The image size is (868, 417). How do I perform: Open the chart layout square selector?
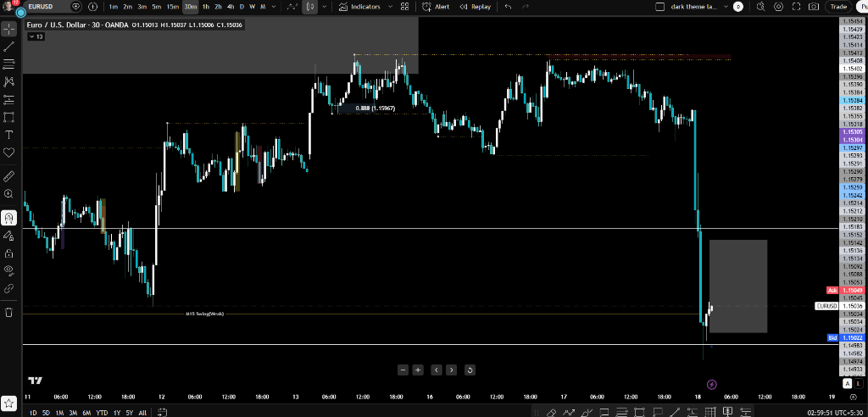pyautogui.click(x=659, y=7)
